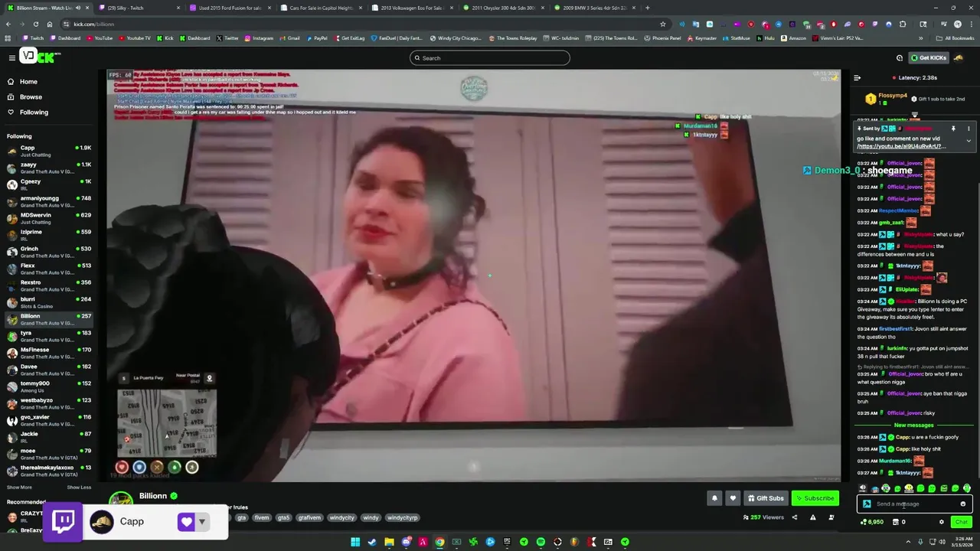The height and width of the screenshot is (551, 980).
Task: Open the KICKs balance showing 6,950
Action: point(872,522)
